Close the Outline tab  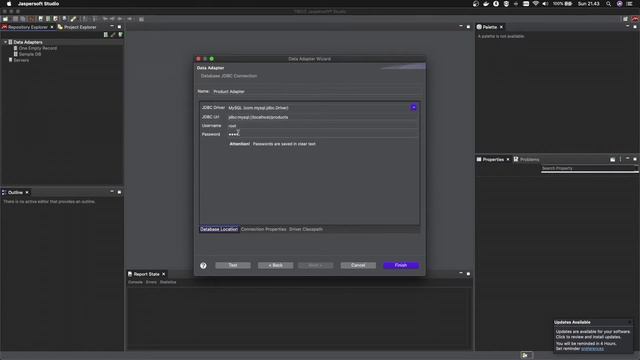27,193
